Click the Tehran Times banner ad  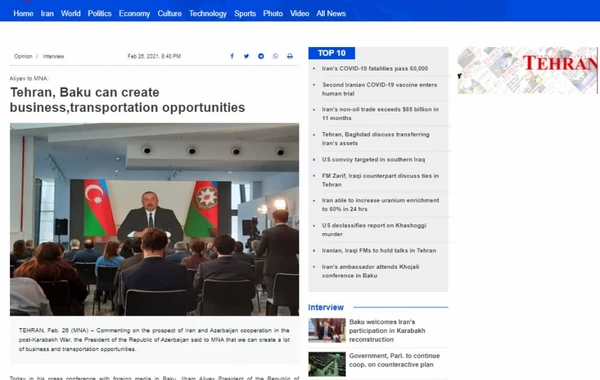pos(528,70)
